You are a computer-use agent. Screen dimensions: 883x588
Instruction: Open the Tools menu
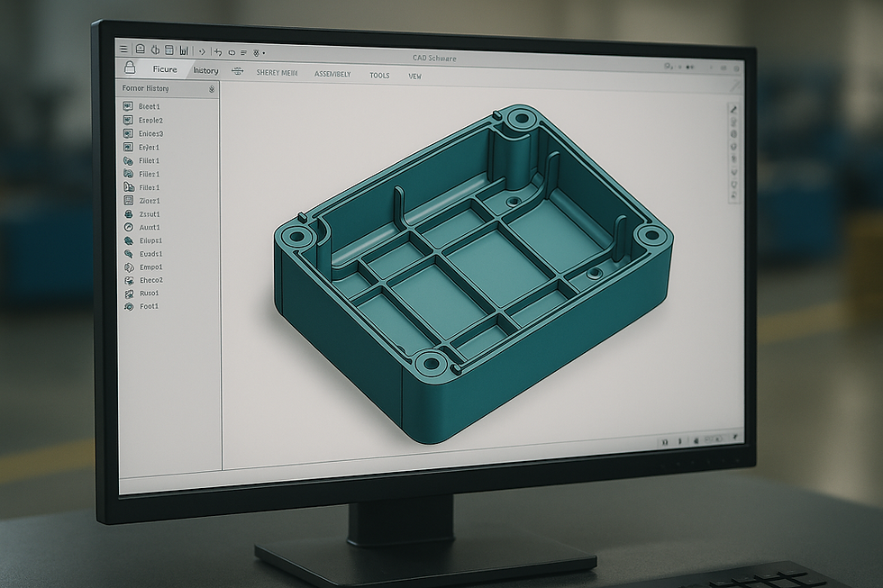[x=379, y=77]
